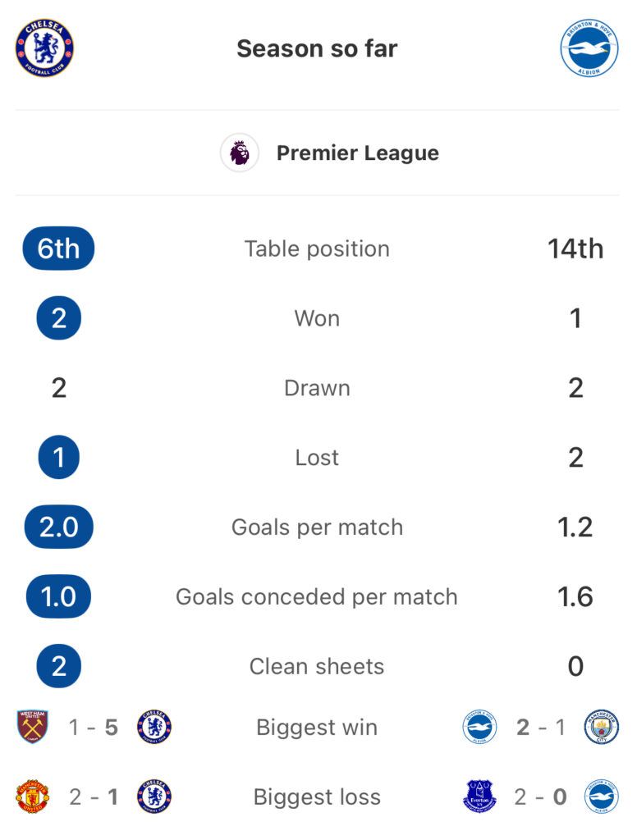Screen dimensions: 637x840
Task: Tap Brighton crest beside the 2 - 1 score
Action: 479,727
